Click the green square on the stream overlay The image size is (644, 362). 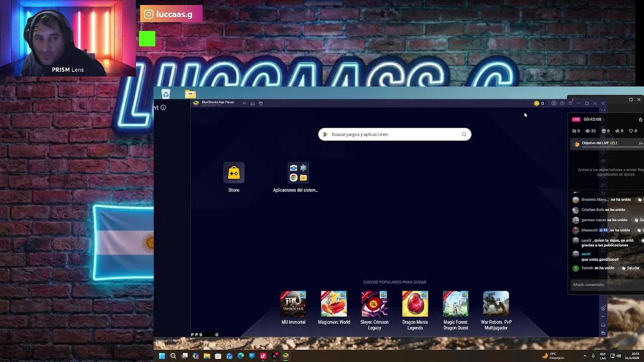(x=147, y=39)
